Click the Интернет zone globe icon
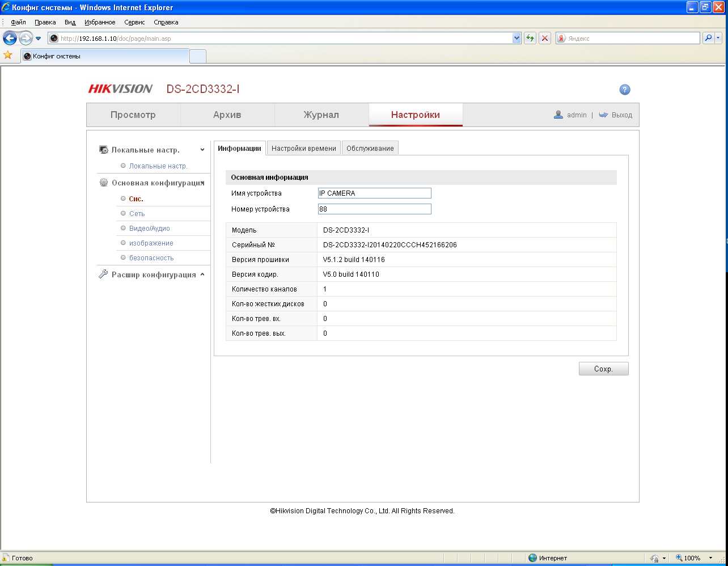 [532, 558]
